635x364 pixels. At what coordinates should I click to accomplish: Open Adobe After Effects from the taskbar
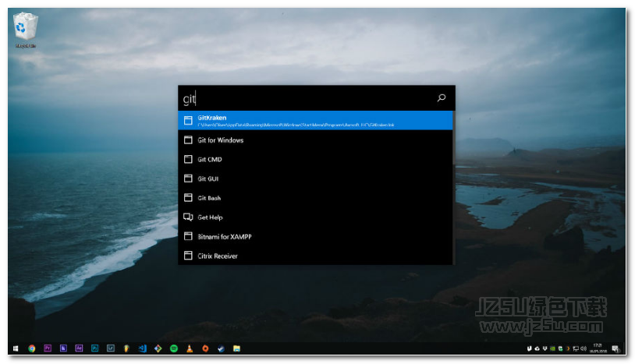click(x=79, y=348)
